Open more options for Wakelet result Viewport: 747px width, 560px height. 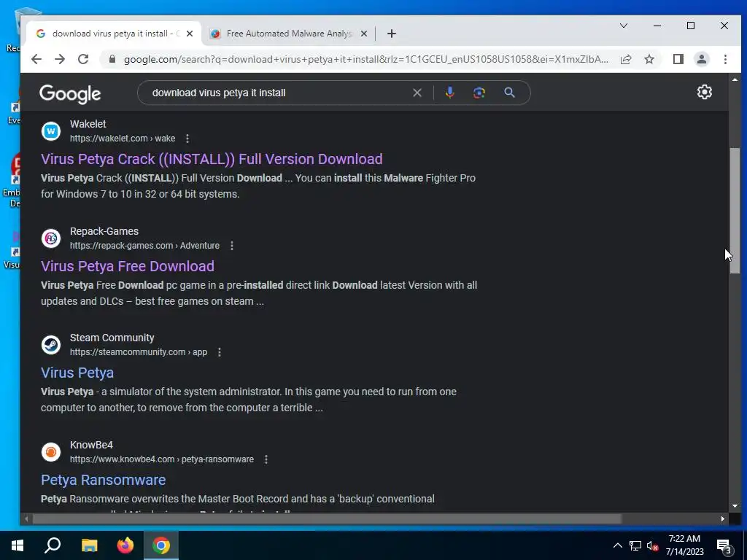click(187, 139)
